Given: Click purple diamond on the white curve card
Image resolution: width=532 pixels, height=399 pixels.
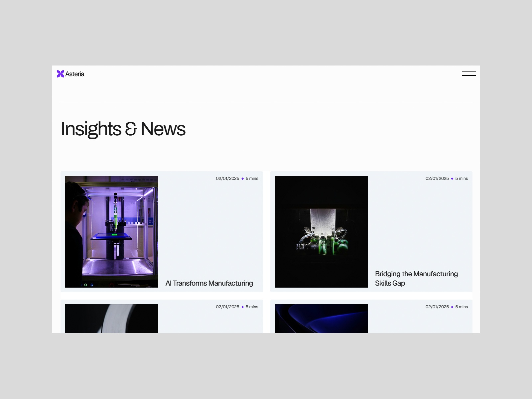Looking at the screenshot, I should coord(243,307).
